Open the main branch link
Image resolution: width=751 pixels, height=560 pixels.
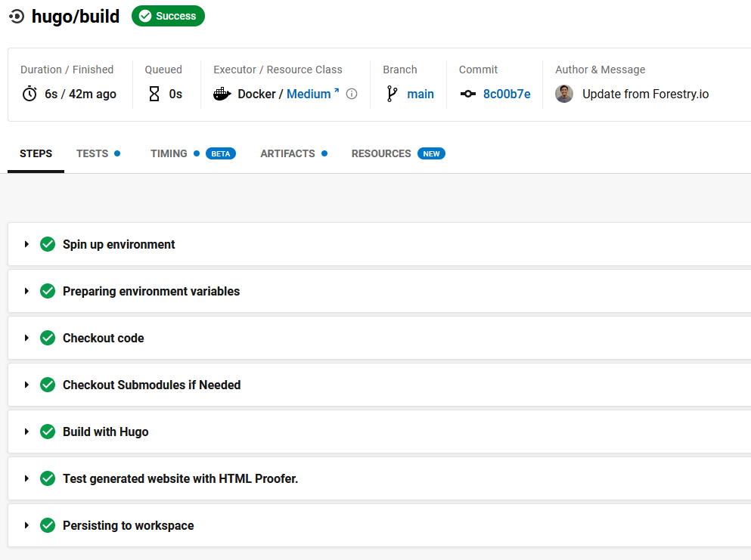point(420,94)
